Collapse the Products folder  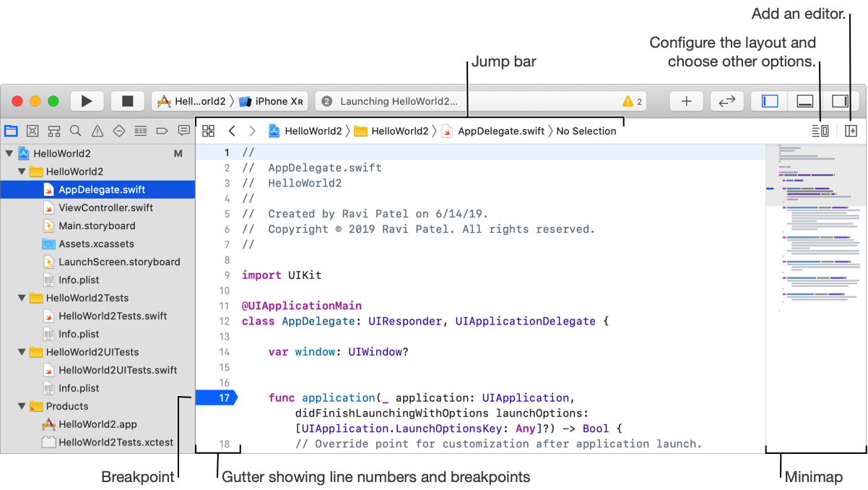(22, 406)
